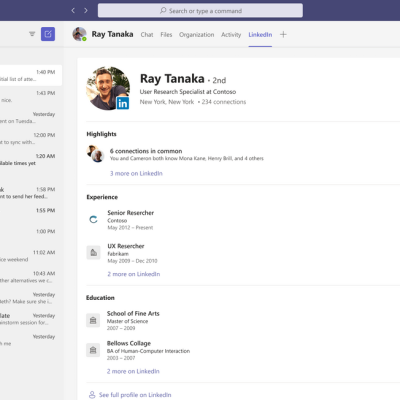Click 'User Research Specialist at Contoso' headline
Image resolution: width=400 pixels, height=400 pixels.
188,92
